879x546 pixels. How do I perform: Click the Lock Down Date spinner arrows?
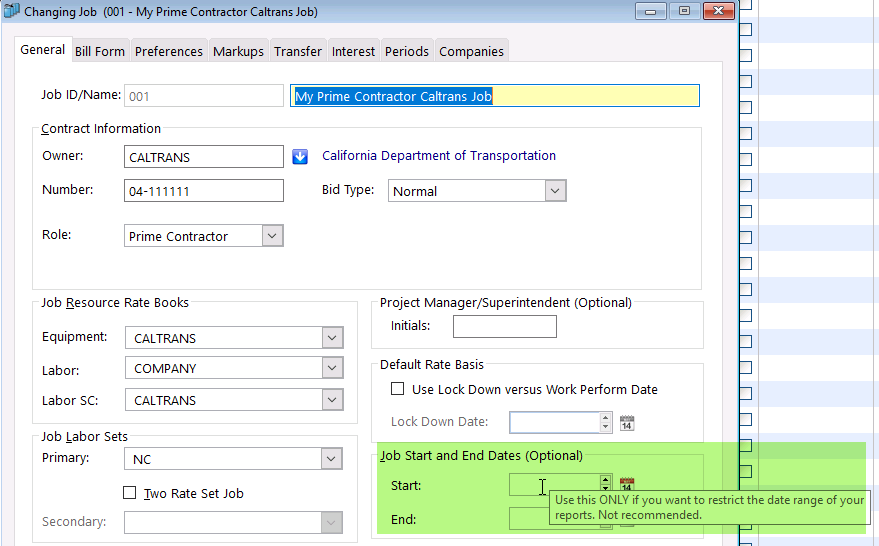tap(605, 422)
